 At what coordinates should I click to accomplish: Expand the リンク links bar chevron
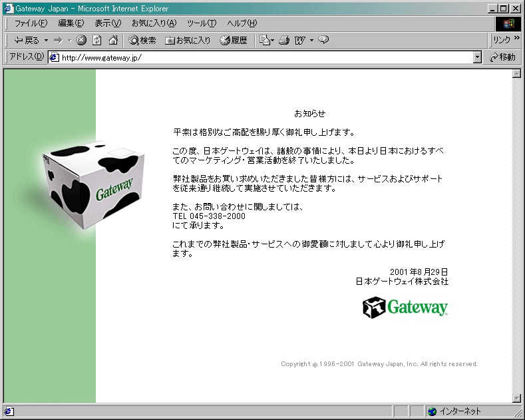pyautogui.click(x=517, y=37)
